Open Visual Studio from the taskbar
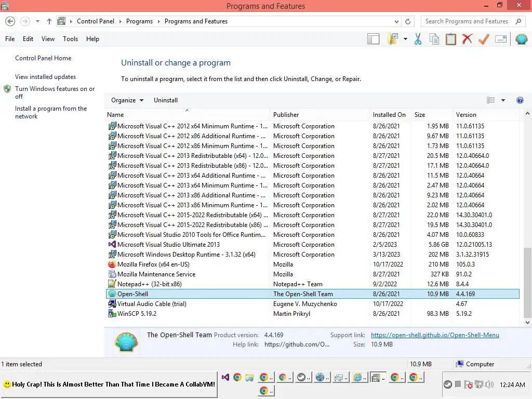Image resolution: width=532 pixels, height=399 pixels. [225, 377]
